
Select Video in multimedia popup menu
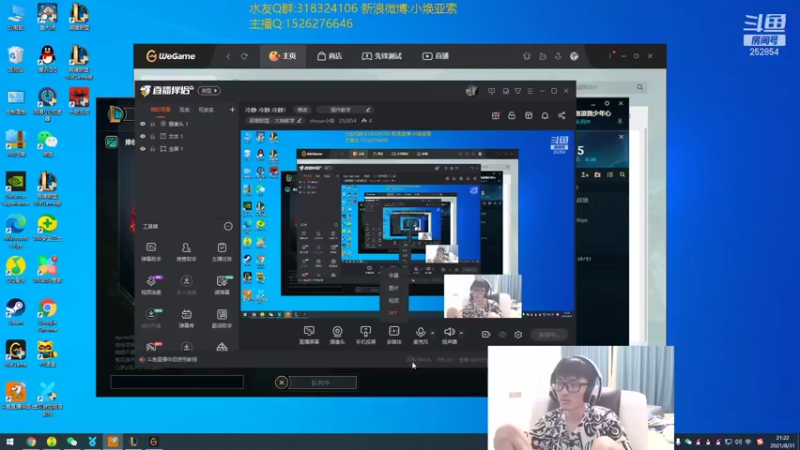click(x=393, y=301)
